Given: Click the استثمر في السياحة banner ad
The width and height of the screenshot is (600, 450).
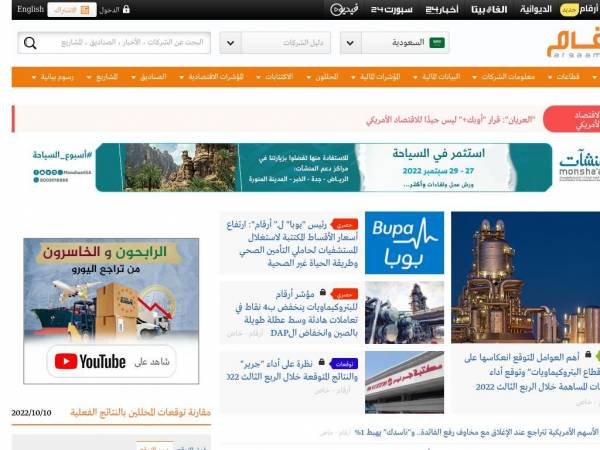Looking at the screenshot, I should [x=324, y=167].
